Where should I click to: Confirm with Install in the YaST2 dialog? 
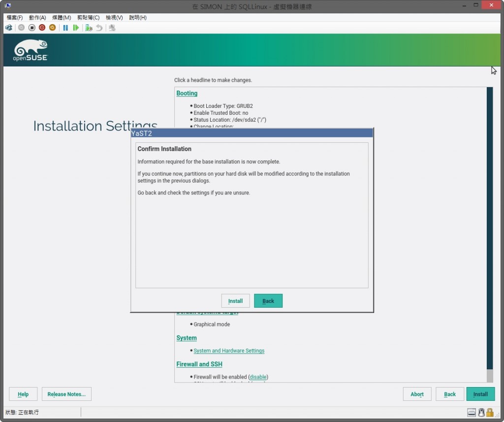coord(235,301)
